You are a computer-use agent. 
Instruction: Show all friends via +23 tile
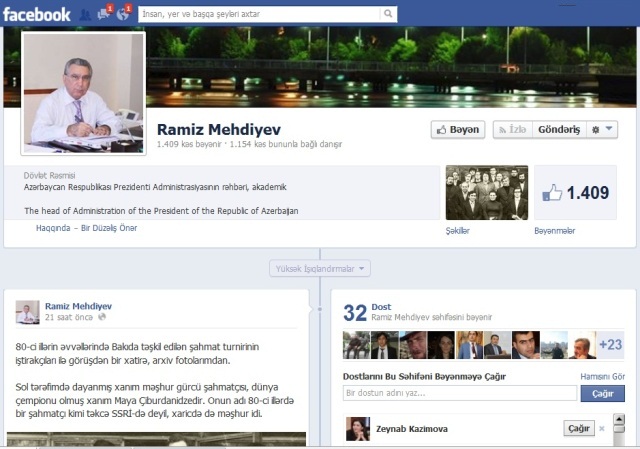click(610, 345)
